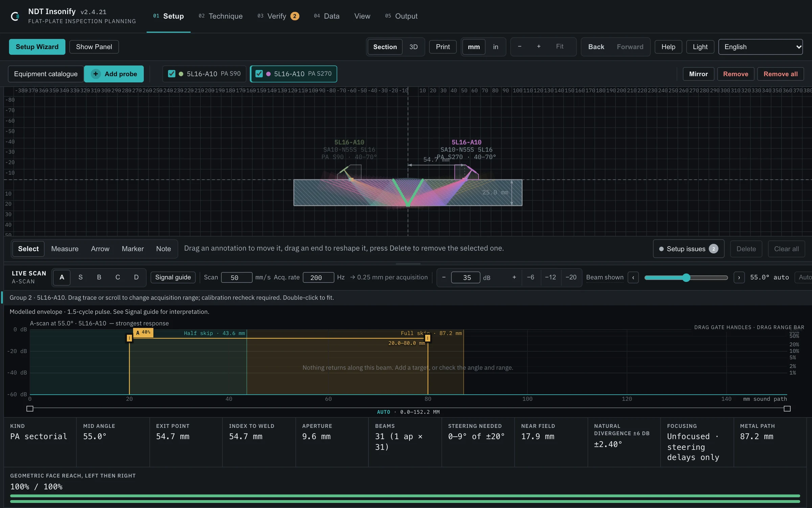
Task: Go to the Data tab
Action: (327, 16)
